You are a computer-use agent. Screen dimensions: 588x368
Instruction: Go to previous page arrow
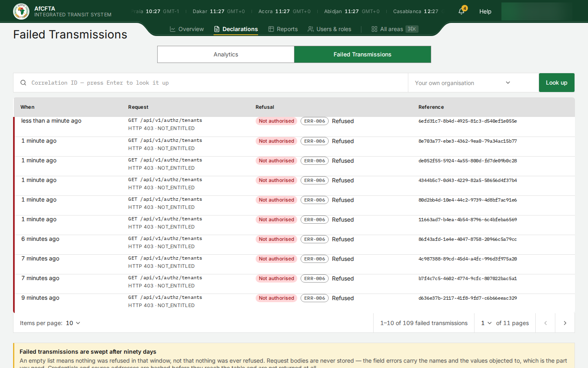tap(546, 323)
